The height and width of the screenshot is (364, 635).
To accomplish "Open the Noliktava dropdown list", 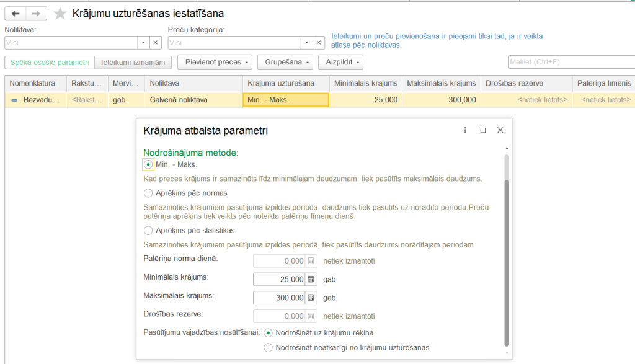I will [x=144, y=42].
